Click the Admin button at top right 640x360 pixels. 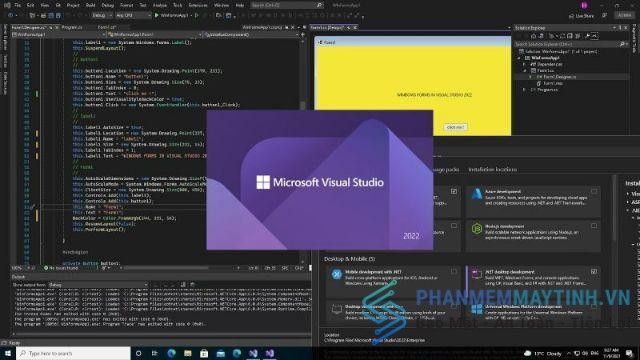pyautogui.click(x=624, y=16)
